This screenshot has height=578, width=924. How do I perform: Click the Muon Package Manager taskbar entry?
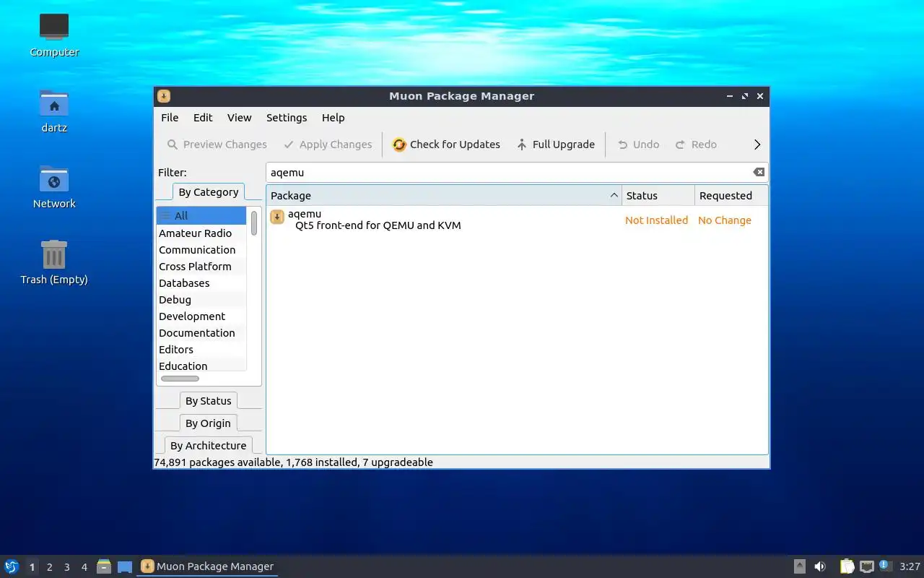point(207,566)
